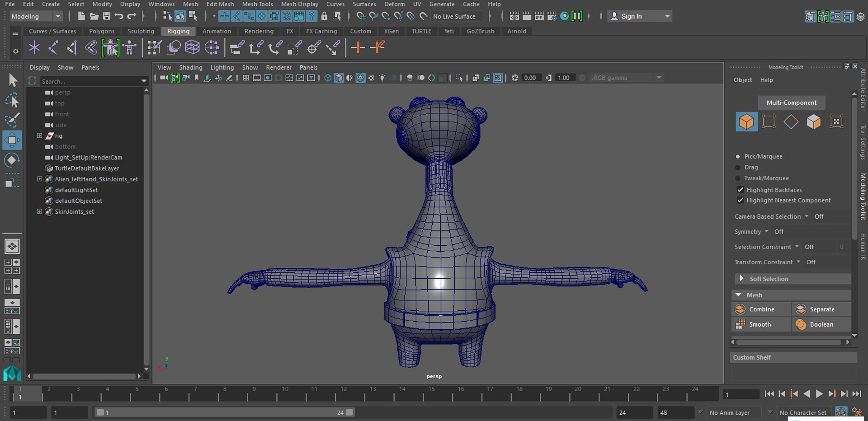Select the Tweak/Marquee radio option
This screenshot has width=868, height=421.
[738, 178]
